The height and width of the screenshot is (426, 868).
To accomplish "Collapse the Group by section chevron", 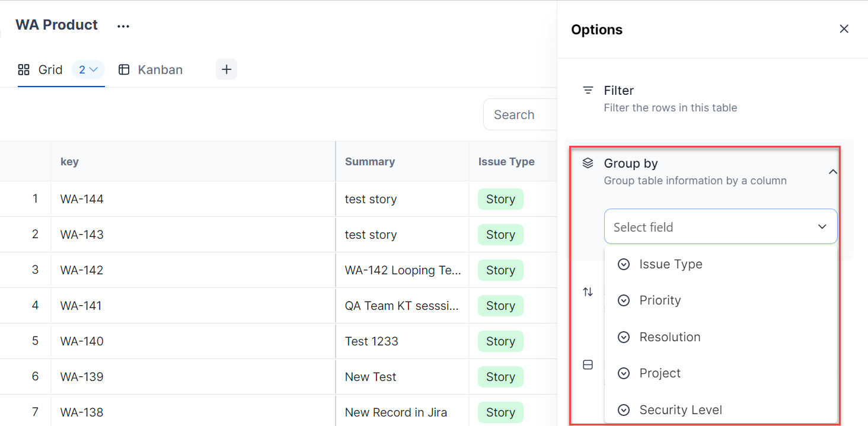I will (x=832, y=172).
